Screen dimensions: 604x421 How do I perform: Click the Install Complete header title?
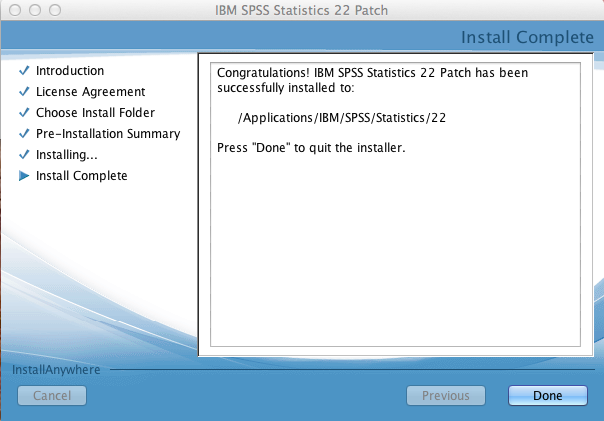click(527, 37)
